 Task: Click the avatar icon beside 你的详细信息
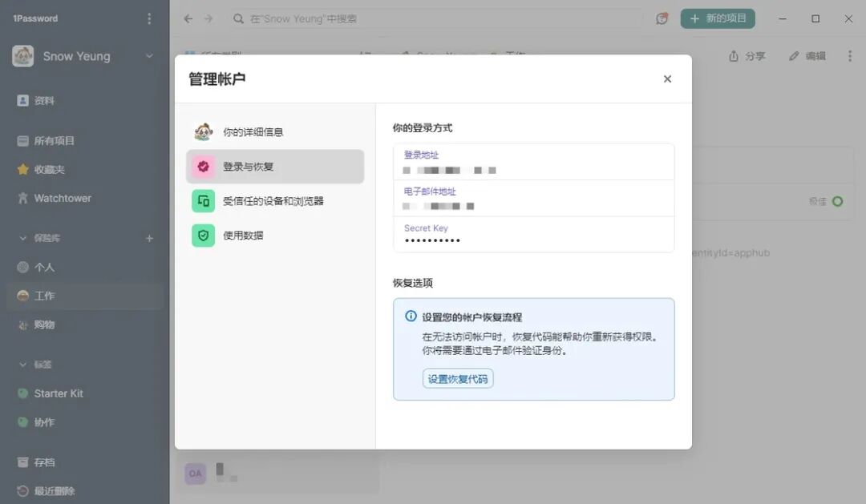[203, 132]
